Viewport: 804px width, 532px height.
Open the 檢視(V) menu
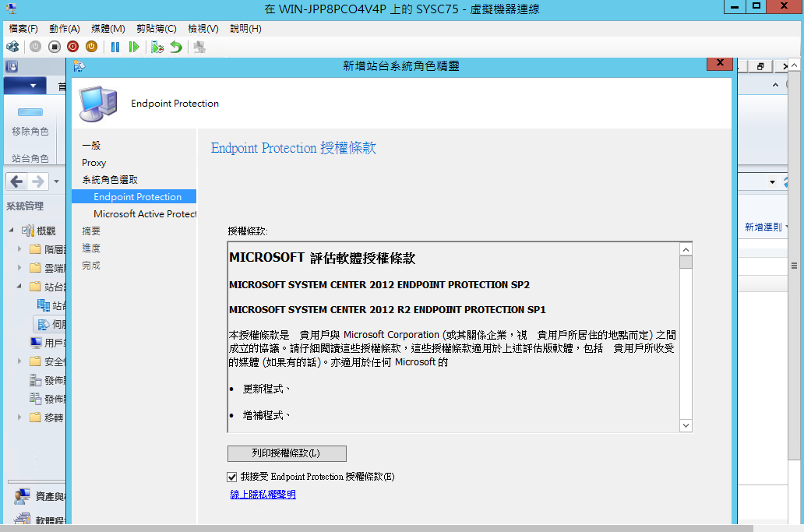point(203,29)
